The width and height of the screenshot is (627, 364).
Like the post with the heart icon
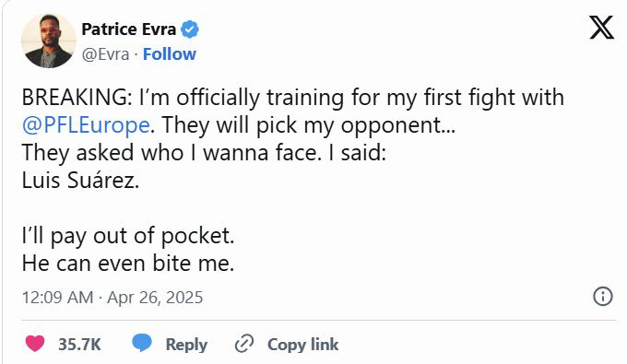click(x=35, y=344)
